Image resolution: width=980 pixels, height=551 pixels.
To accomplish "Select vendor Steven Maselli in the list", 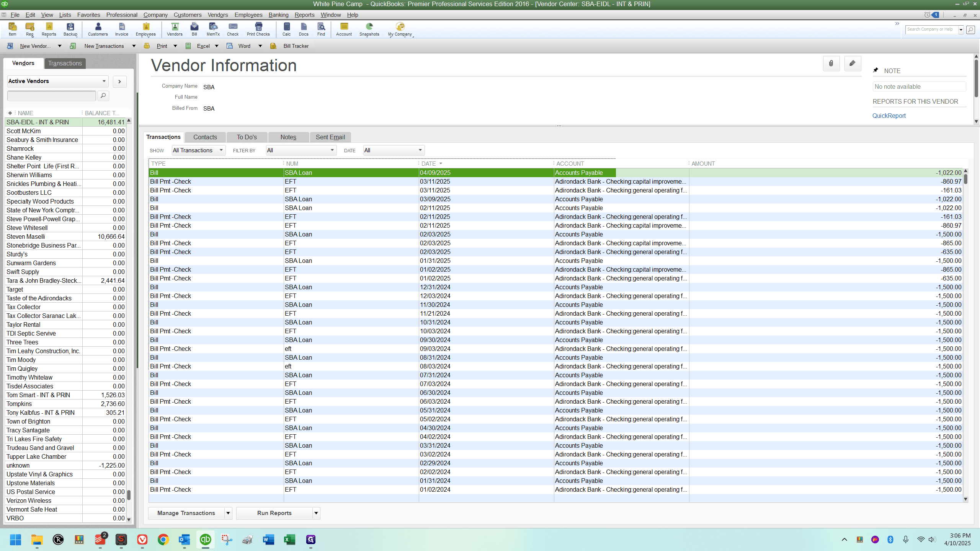I will (x=65, y=236).
